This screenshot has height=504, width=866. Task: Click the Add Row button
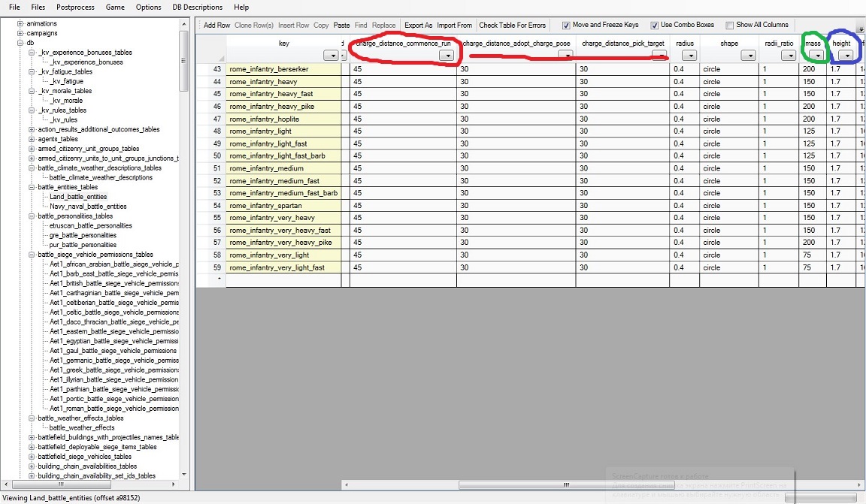216,26
